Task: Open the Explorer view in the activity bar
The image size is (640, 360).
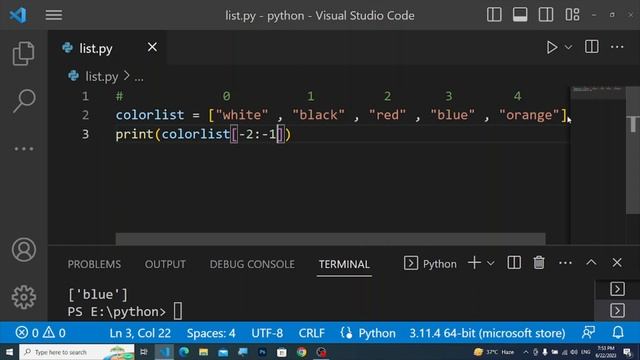Action: click(x=23, y=53)
